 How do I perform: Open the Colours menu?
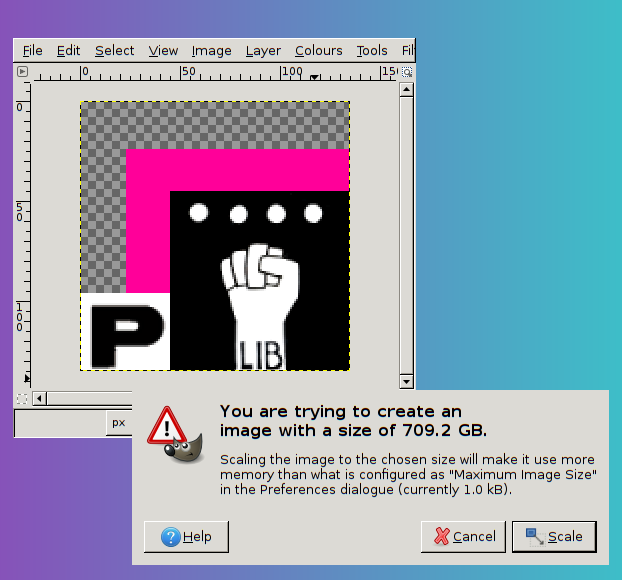(x=319, y=51)
